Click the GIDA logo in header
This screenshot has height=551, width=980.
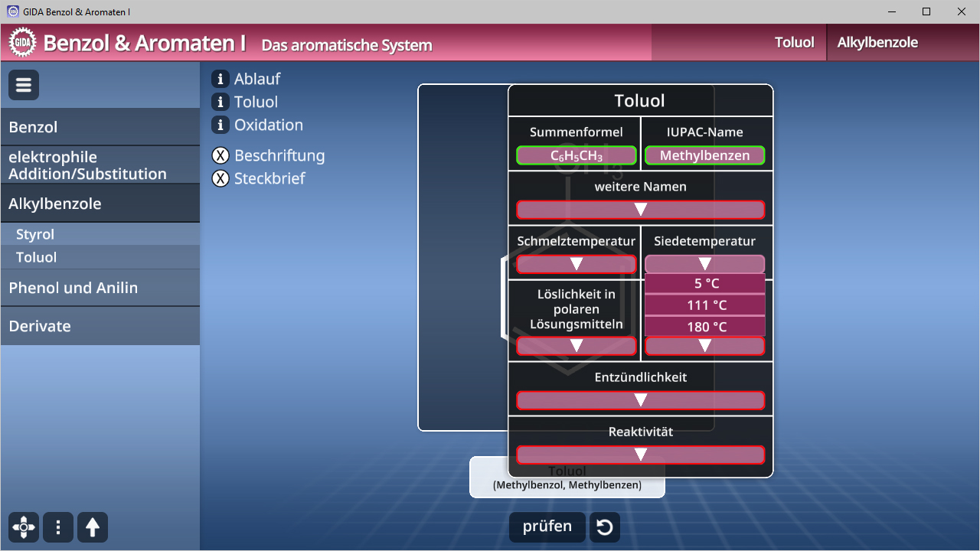(x=22, y=43)
